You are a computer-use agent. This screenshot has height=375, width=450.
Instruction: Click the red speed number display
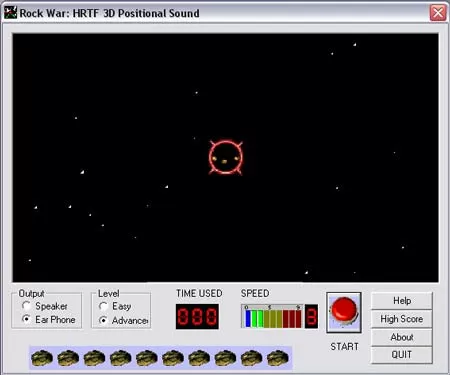point(311,316)
